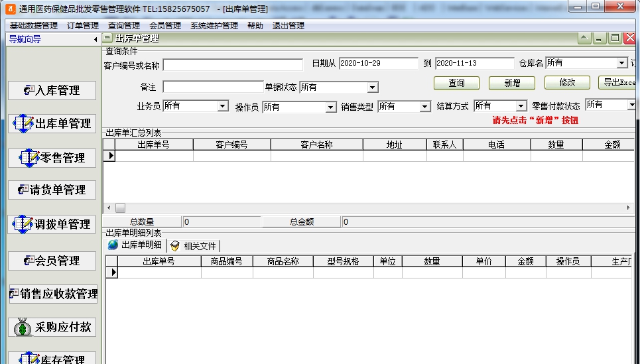Expand the 业务员 dropdown
Image resolution: width=640 pixels, height=364 pixels.
click(x=222, y=106)
